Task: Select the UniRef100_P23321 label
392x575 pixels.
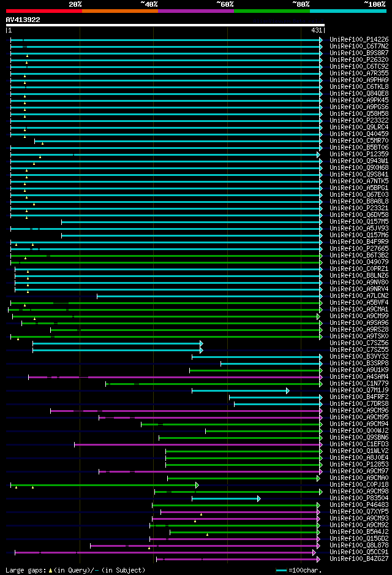Action: (x=359, y=208)
